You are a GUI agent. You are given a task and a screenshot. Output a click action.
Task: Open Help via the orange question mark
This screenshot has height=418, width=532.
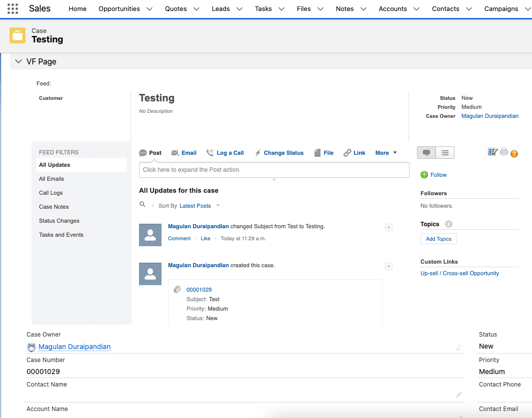(x=514, y=154)
